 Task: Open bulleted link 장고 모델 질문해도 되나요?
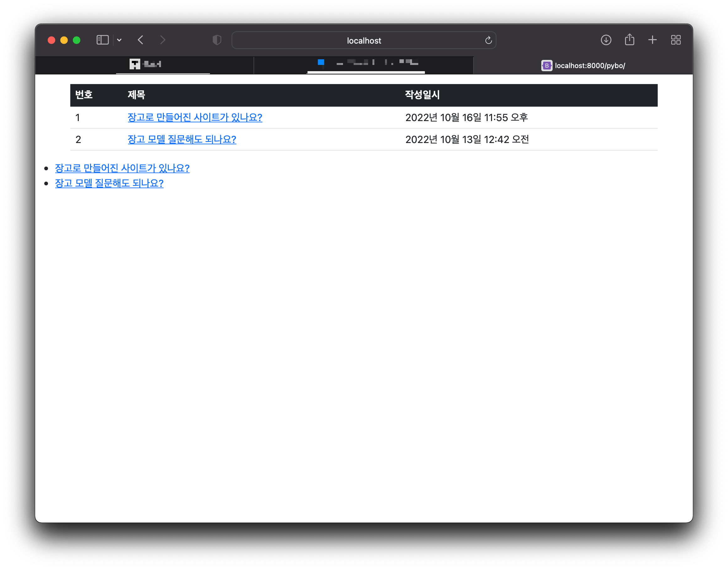point(109,183)
